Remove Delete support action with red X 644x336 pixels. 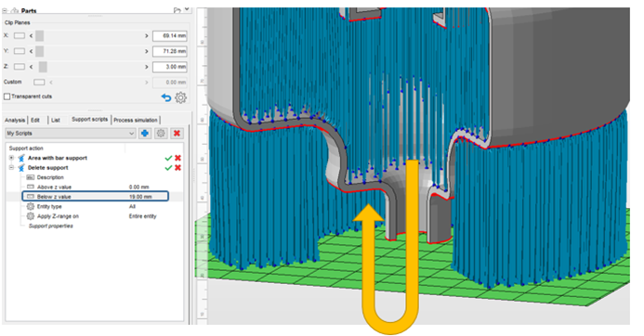click(x=177, y=168)
